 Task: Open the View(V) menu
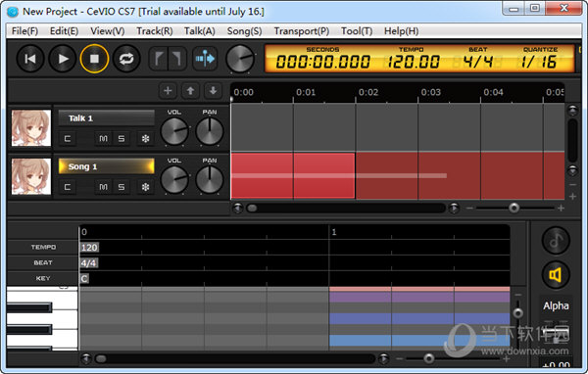pos(107,31)
